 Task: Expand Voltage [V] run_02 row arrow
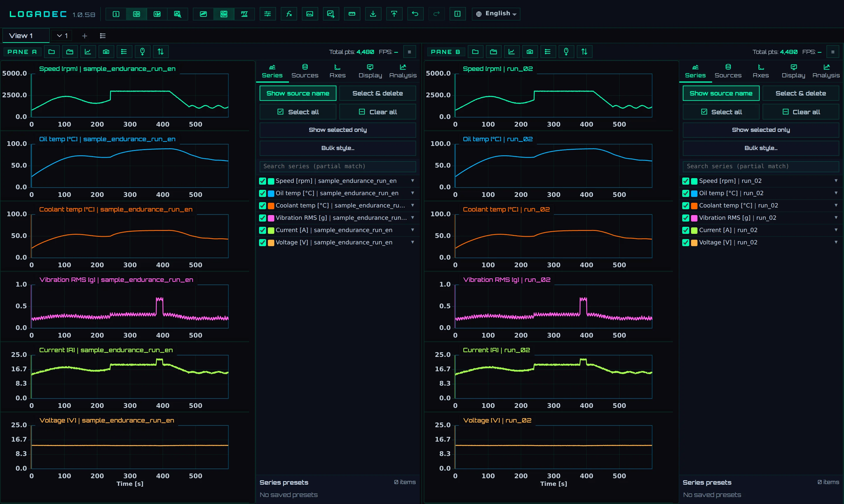pos(836,242)
